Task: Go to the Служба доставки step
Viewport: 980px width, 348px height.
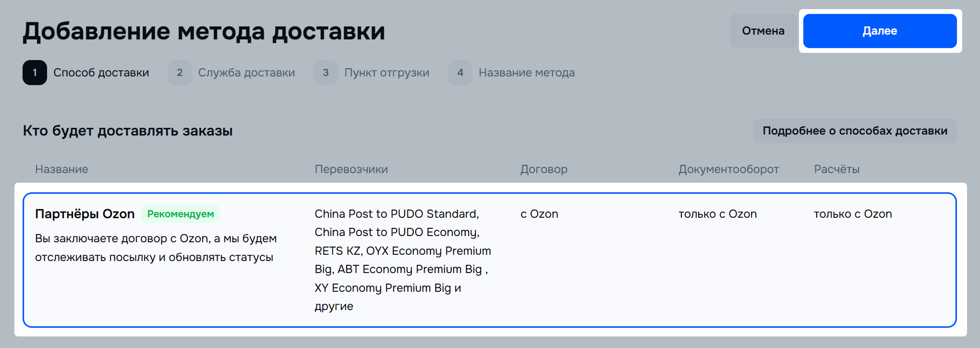Action: [246, 73]
